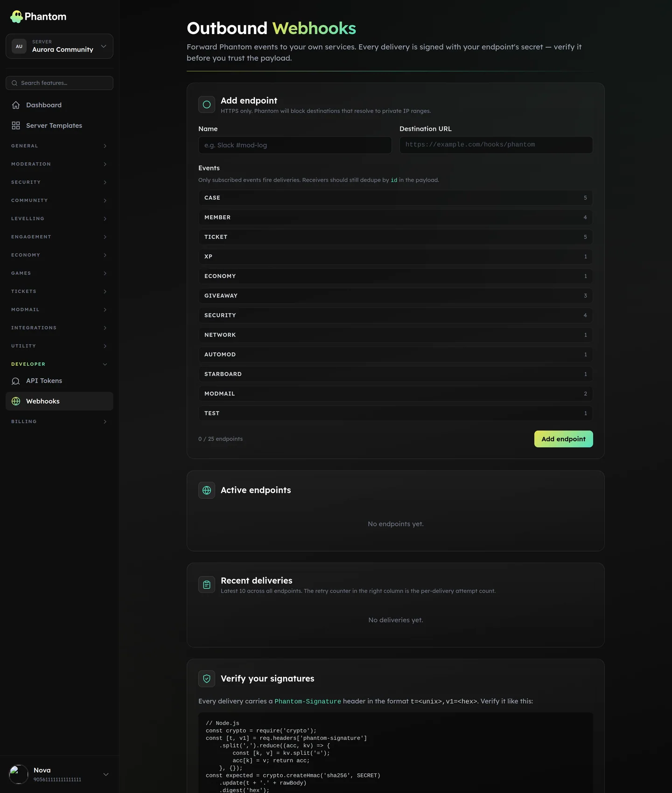Click the 'id' code text in Events hint

point(394,180)
